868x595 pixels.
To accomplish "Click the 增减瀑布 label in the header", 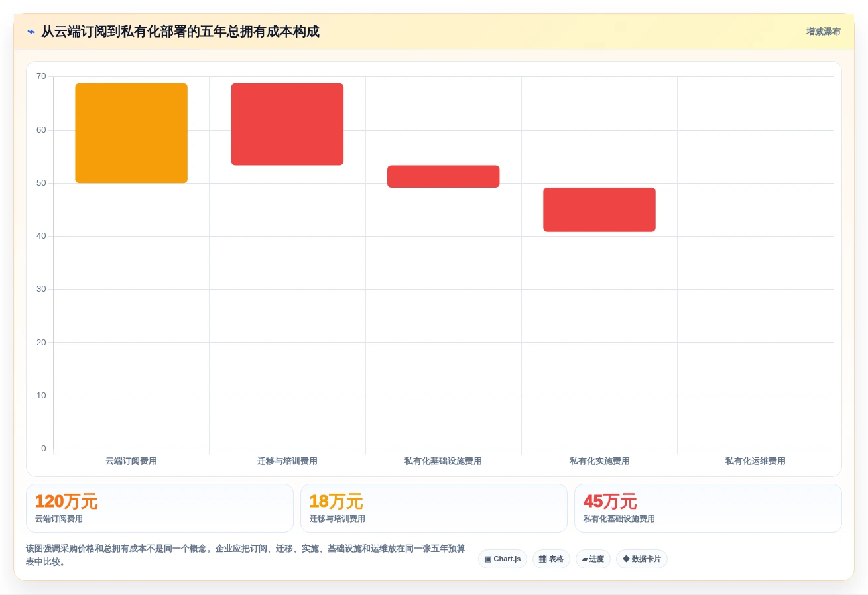I will click(x=823, y=32).
